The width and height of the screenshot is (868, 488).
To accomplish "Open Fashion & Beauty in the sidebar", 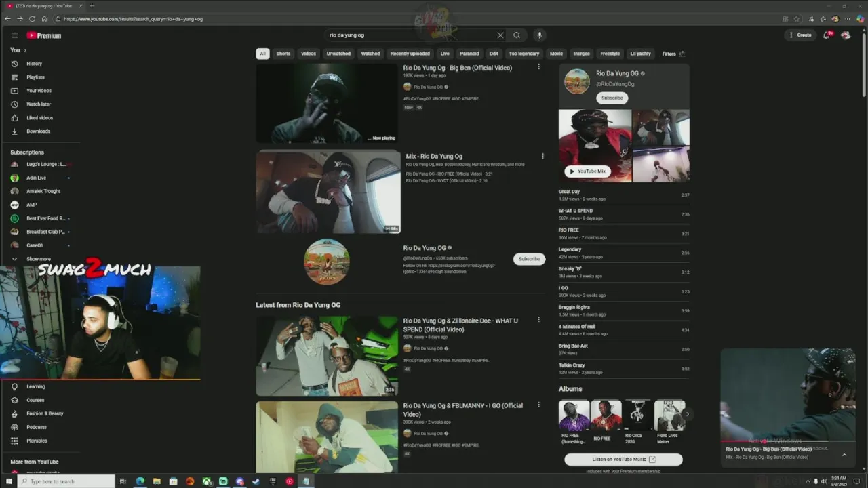I will tap(45, 413).
